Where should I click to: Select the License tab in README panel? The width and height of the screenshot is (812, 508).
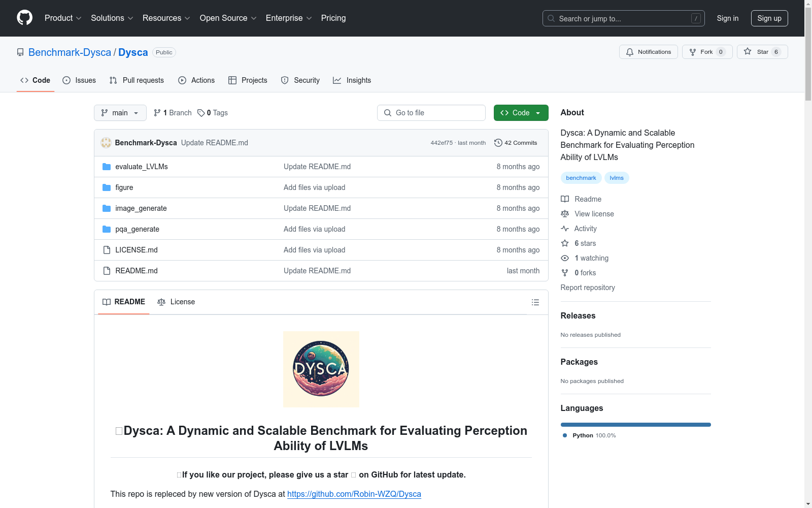coord(176,302)
